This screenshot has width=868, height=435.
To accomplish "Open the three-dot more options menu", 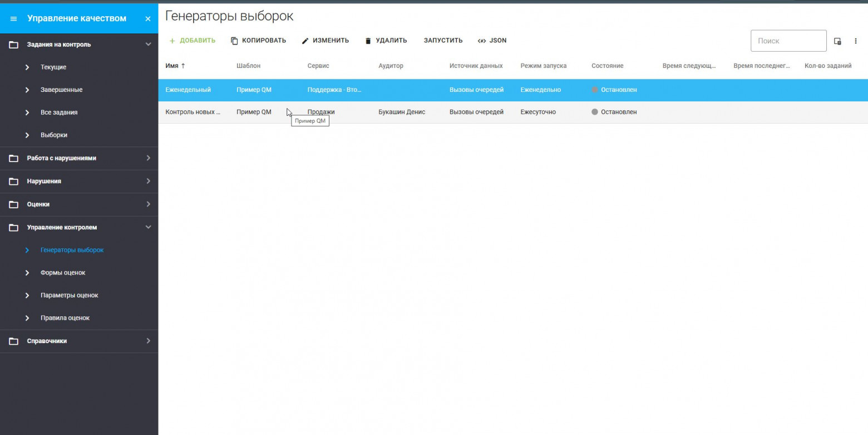I will pos(856,41).
